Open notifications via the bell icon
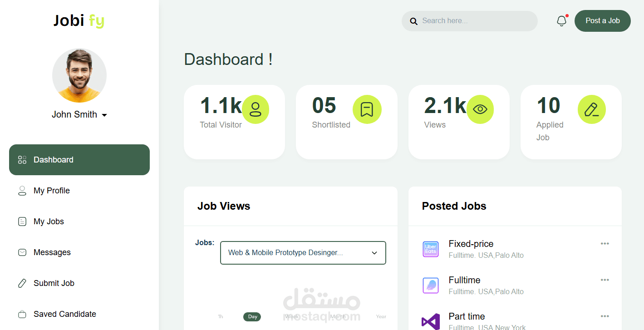The image size is (644, 330). click(561, 20)
